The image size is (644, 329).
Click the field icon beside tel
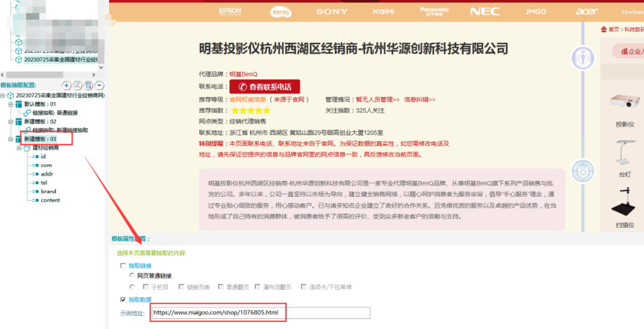[x=36, y=182]
